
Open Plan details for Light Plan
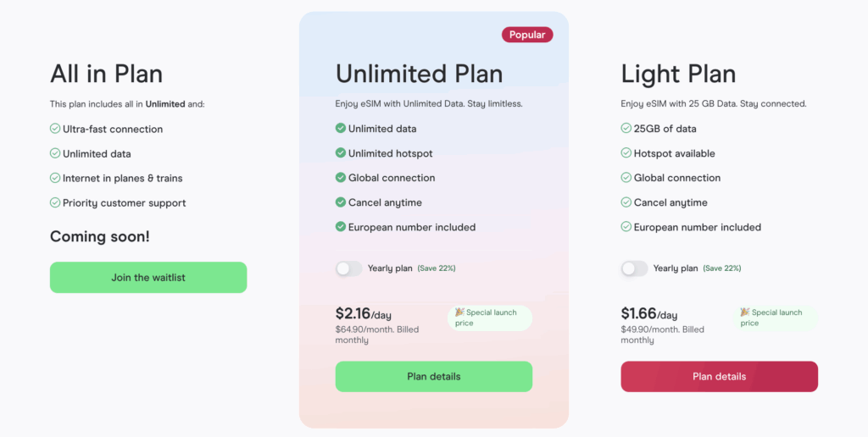[719, 377]
